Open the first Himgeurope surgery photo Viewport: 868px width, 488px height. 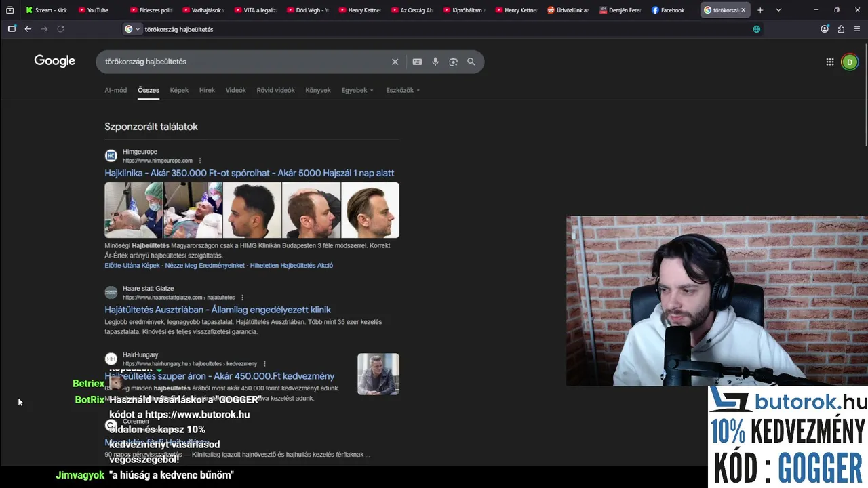[x=134, y=210]
